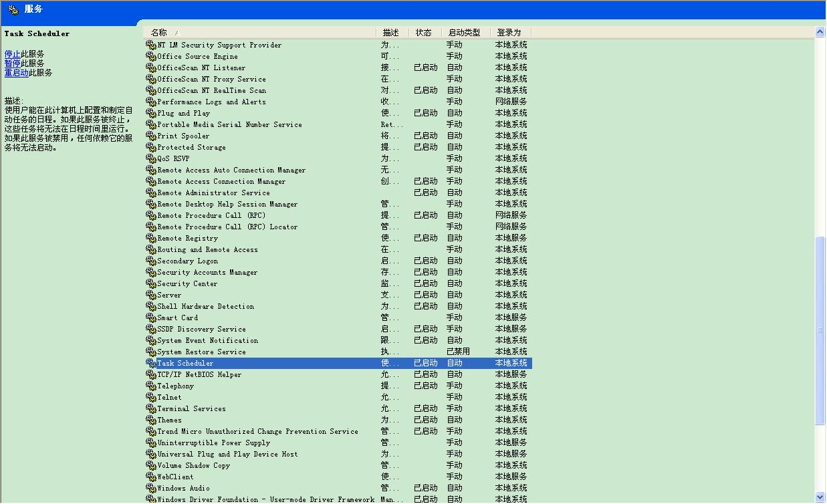Click the scrollbar down arrow

pos(820,497)
